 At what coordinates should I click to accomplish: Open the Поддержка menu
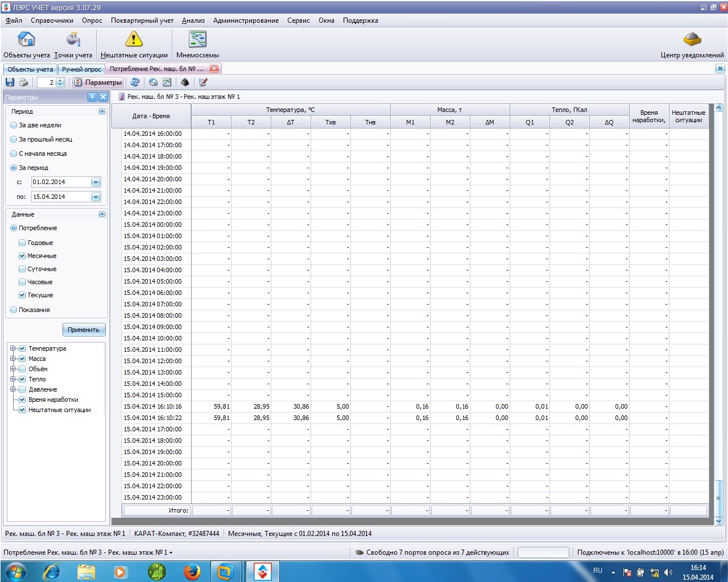tap(360, 20)
